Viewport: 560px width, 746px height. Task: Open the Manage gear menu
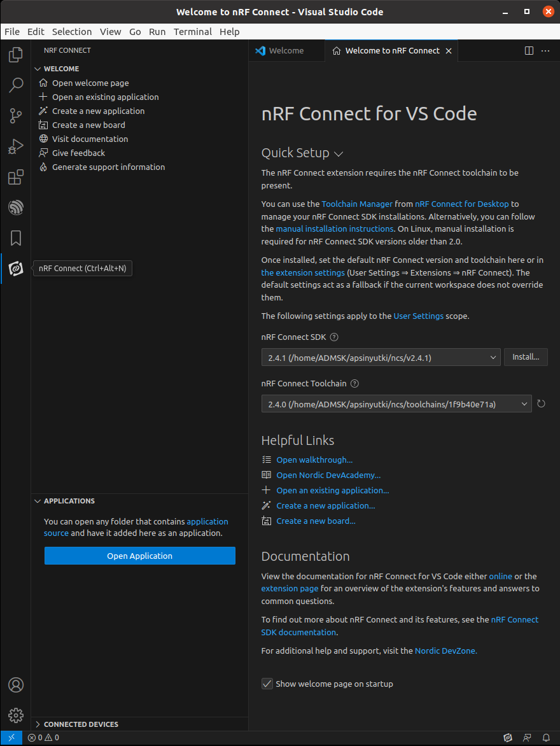click(16, 715)
